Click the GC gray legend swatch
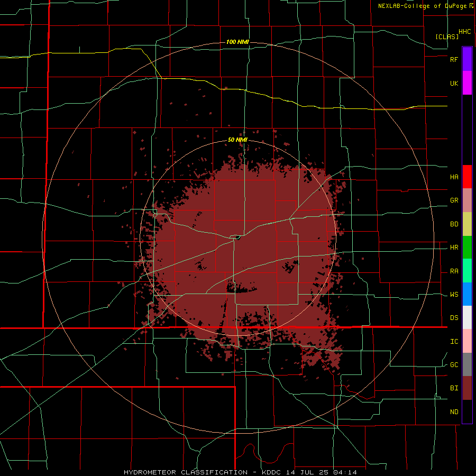Viewport: 476px width, 476px height. point(467,364)
